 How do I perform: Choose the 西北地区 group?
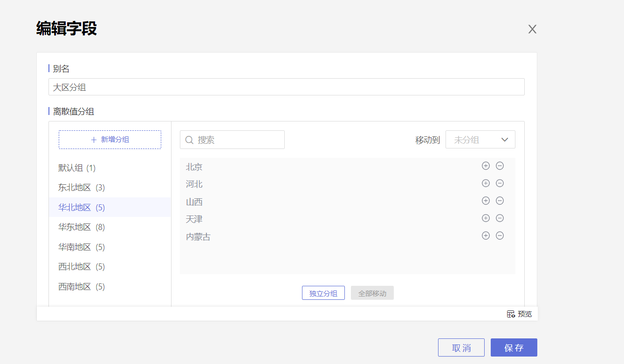point(82,267)
